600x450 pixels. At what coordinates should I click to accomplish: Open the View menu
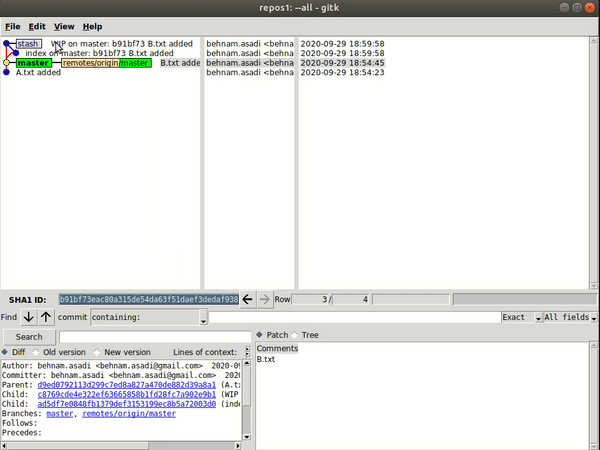point(64,26)
